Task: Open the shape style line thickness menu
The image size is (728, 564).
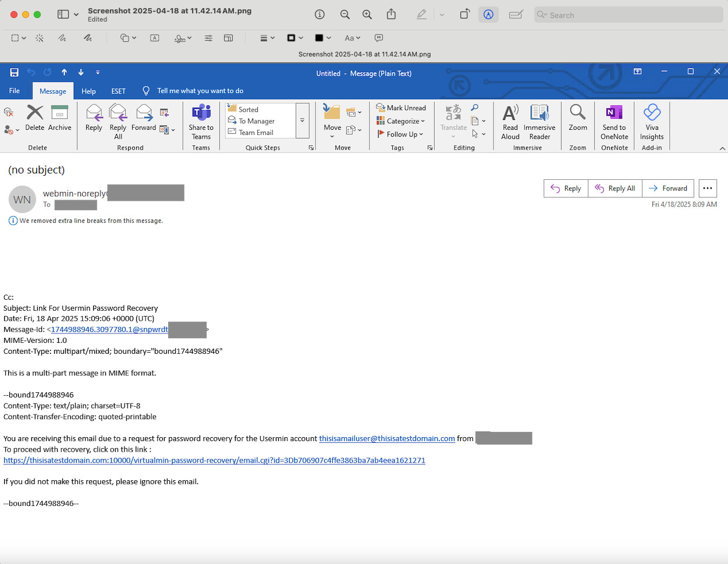Action: click(x=267, y=38)
